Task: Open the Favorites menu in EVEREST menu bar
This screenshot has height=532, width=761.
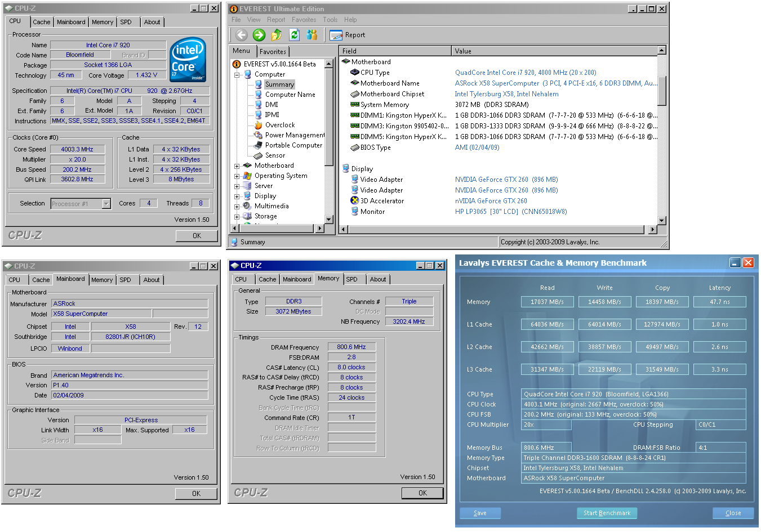Action: [x=304, y=20]
